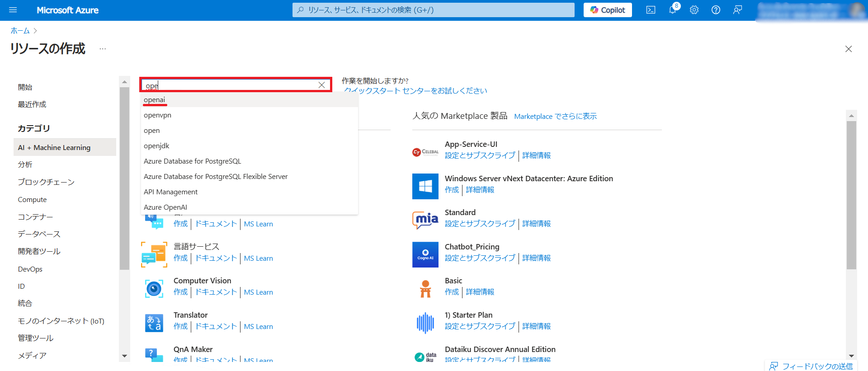Select the 'openai' suggestion
868x371 pixels.
(250, 100)
